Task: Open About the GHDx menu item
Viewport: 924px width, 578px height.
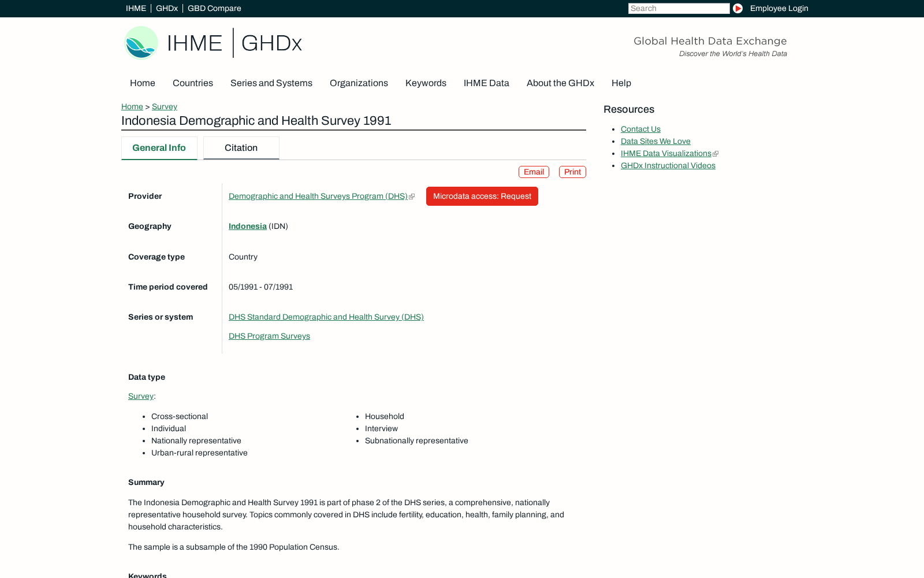Action: click(560, 83)
